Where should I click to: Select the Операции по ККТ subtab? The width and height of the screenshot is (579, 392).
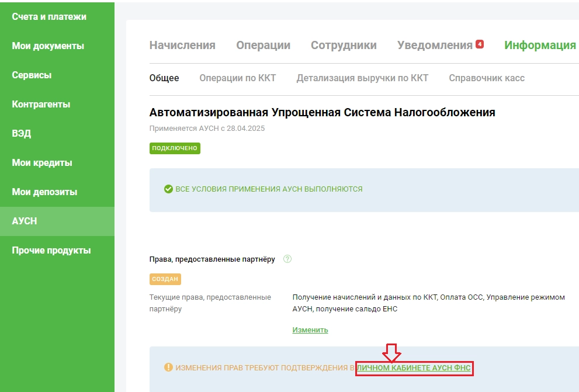(237, 78)
